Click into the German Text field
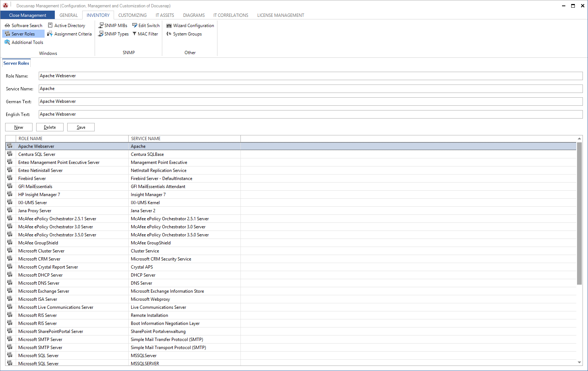This screenshot has width=588, height=371. [x=311, y=101]
